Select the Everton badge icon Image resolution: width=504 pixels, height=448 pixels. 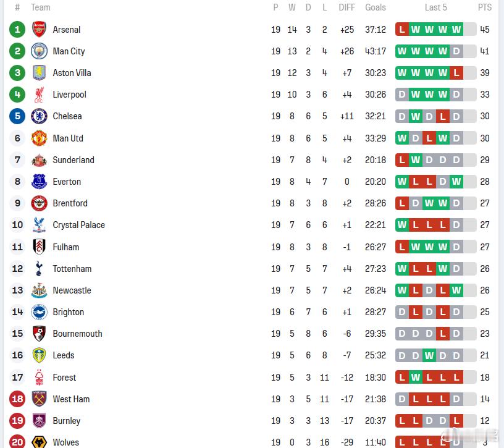click(39, 182)
